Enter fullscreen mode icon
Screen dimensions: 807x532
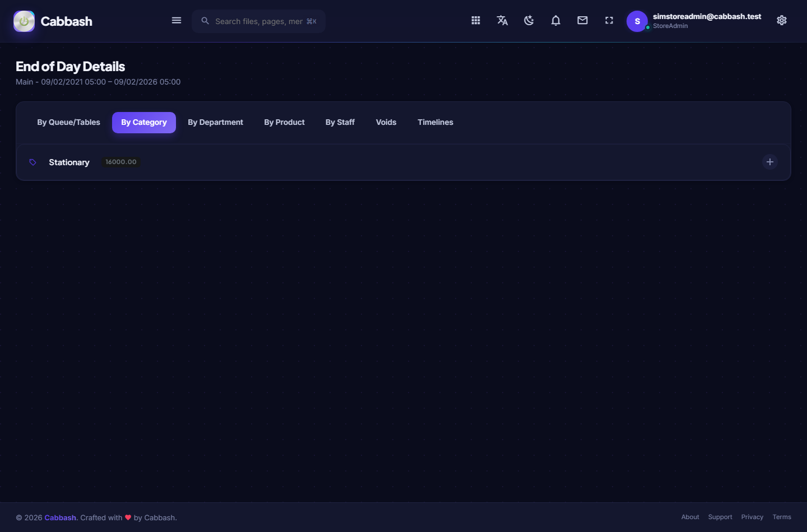pyautogui.click(x=609, y=21)
